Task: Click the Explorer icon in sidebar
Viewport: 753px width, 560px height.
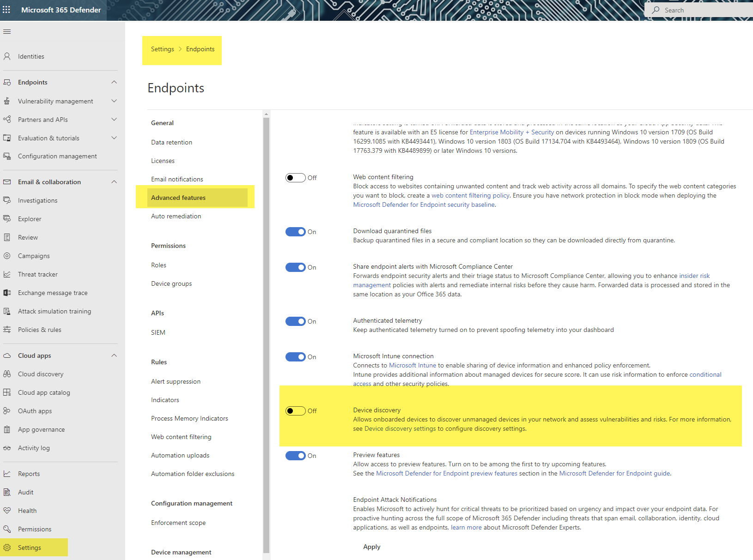Action: click(7, 219)
